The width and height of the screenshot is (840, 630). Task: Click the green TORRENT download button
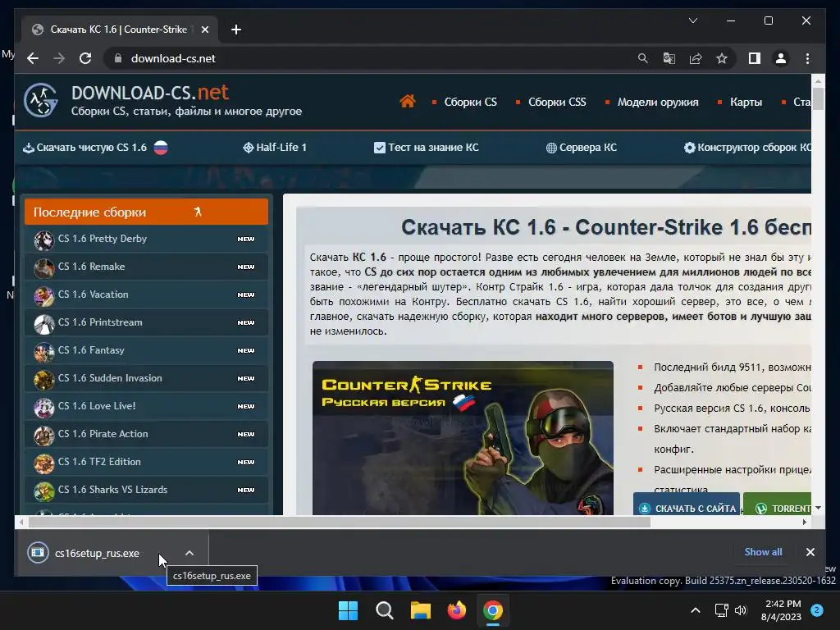[778, 504]
